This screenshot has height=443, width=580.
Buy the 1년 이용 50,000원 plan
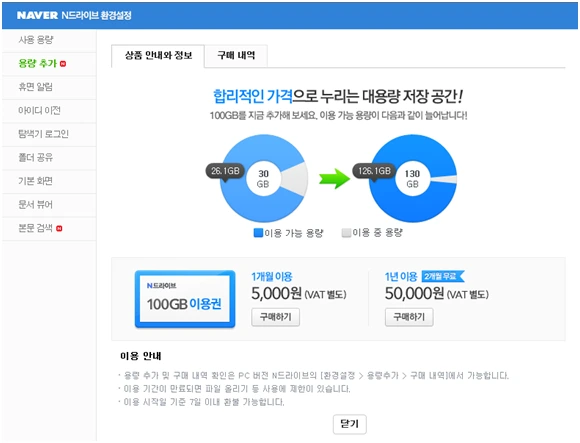(x=409, y=317)
